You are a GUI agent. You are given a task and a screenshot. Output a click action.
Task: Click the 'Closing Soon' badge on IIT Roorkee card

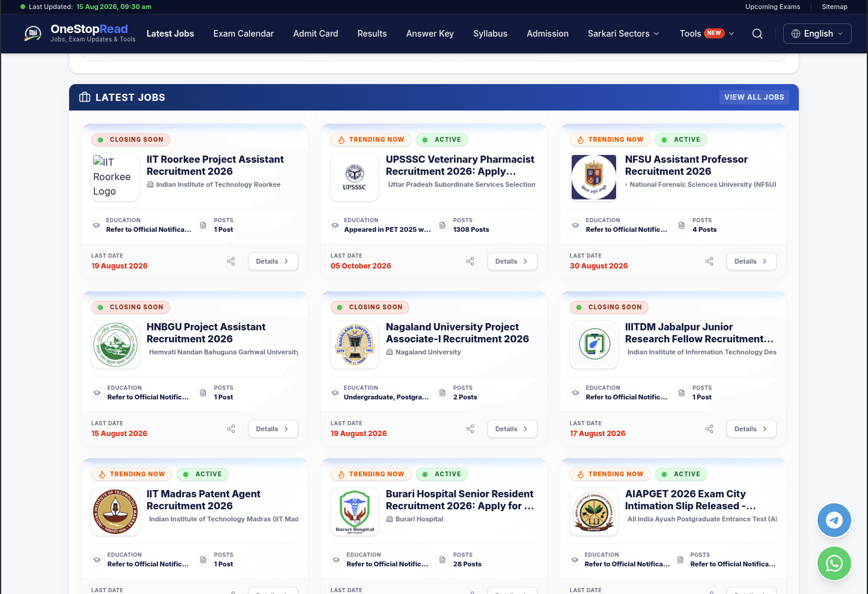coord(131,140)
